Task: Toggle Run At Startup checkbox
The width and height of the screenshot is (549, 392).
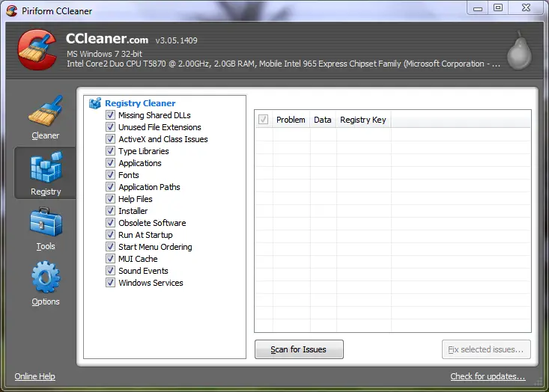Action: 110,235
